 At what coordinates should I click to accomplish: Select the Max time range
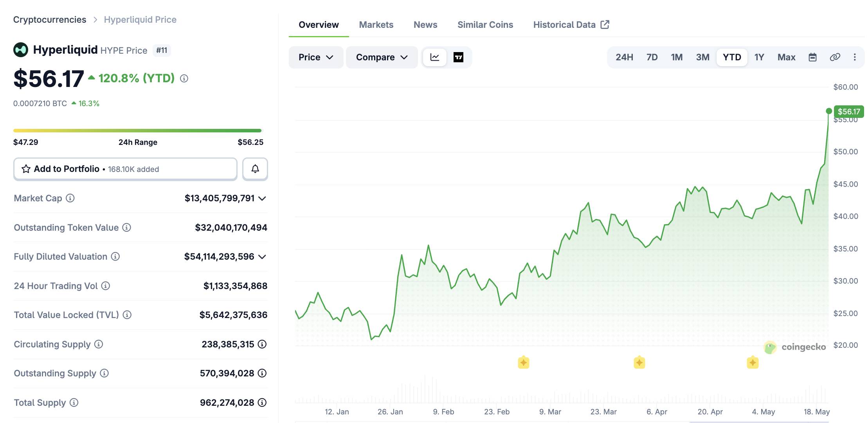pos(786,57)
